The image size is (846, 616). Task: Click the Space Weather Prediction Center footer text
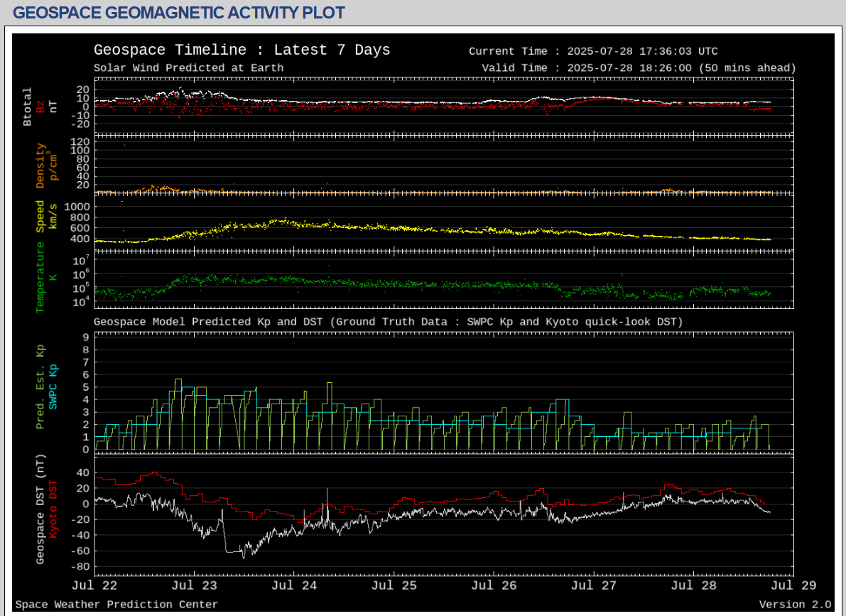coord(116,605)
